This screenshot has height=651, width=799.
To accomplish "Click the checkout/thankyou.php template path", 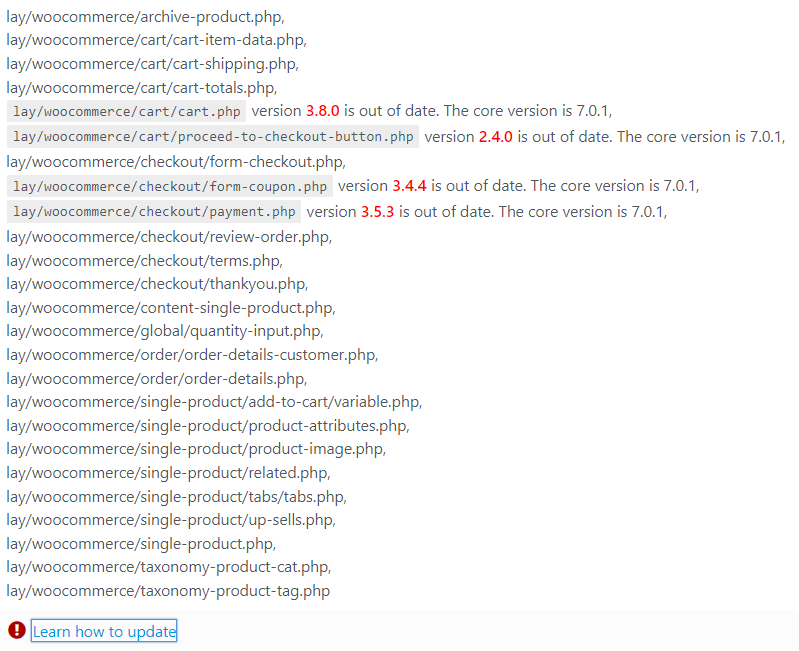I will point(157,284).
